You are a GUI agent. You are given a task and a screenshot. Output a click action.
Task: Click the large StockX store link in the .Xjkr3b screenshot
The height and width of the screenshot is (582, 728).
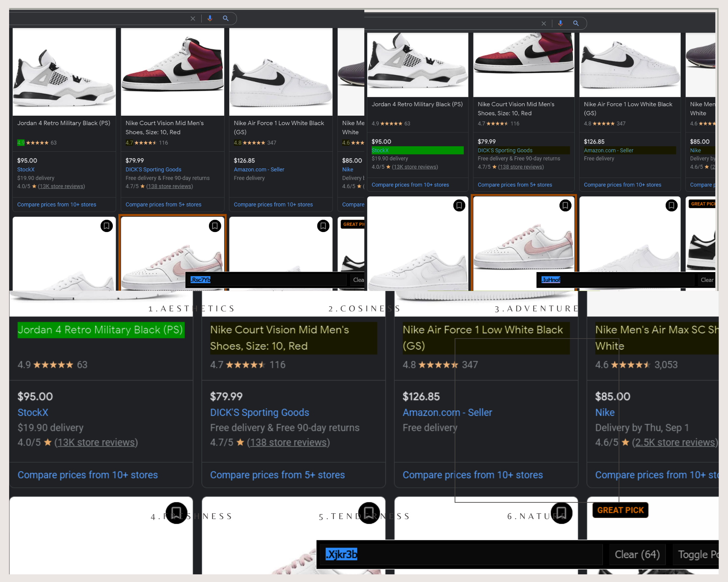(x=33, y=412)
